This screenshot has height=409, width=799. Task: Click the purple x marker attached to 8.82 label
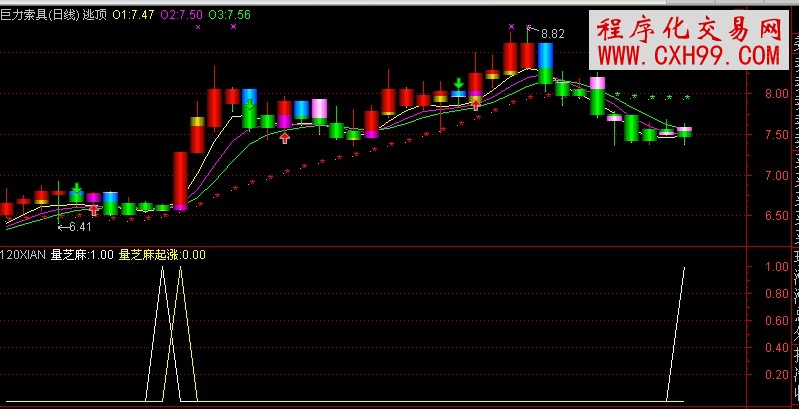[529, 27]
